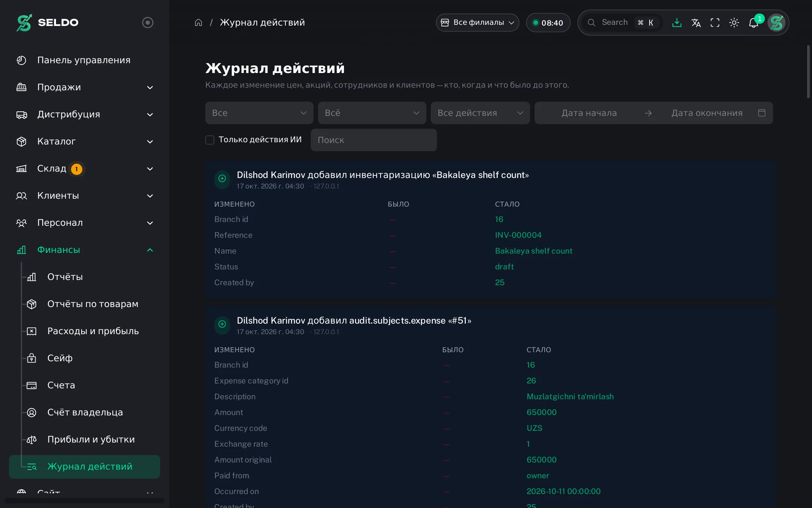Open the date range calendar icon
This screenshot has height=508, width=812.
pos(762,113)
